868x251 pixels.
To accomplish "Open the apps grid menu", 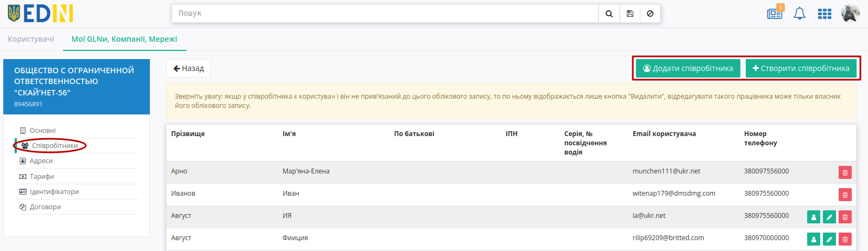I will 825,14.
